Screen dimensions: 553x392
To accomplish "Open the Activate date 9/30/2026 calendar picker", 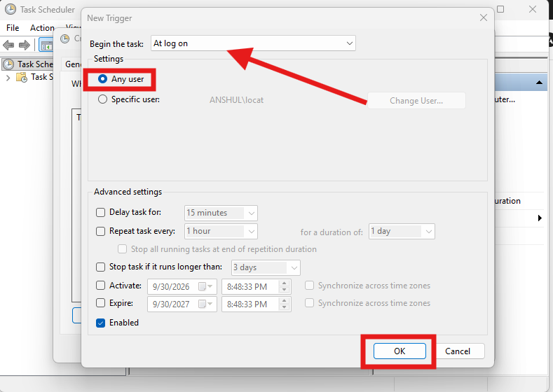I will tap(205, 286).
